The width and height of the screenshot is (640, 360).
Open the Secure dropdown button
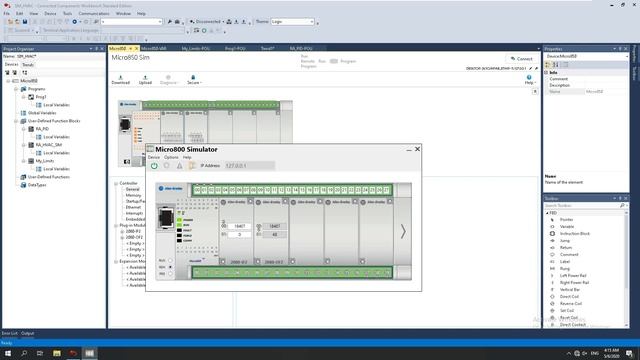click(194, 80)
